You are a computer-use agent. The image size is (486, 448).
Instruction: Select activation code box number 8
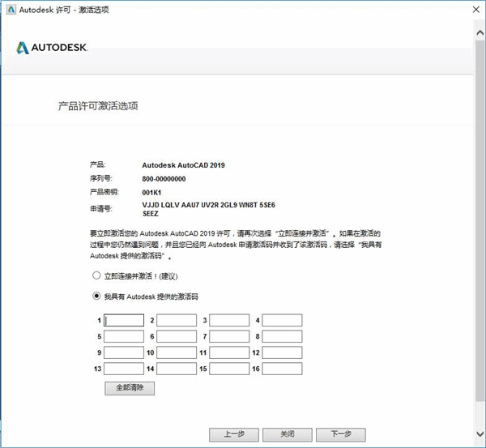282,337
